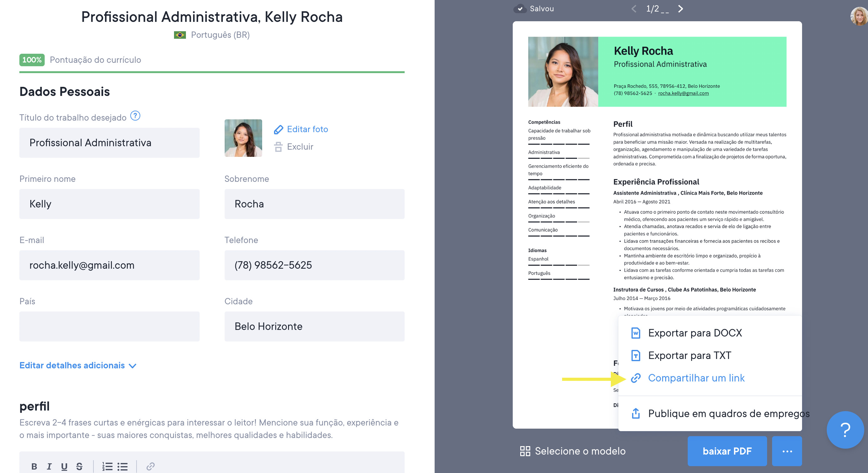
Task: Click the País input field
Action: tap(109, 326)
